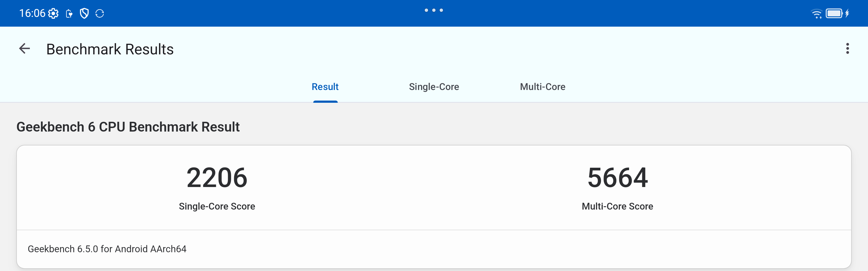Click the Geekbench 6 CPU Benchmark Result heading
Viewport: 868px width, 271px height.
[128, 127]
